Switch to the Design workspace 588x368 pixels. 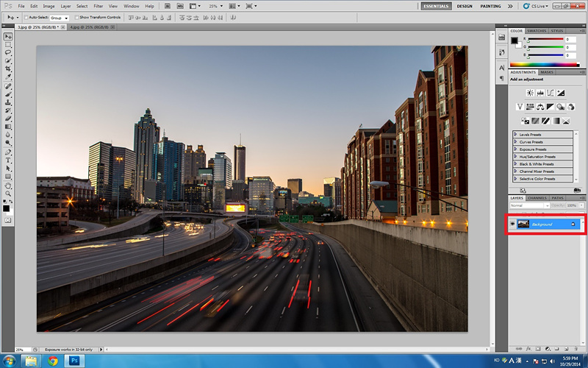(x=465, y=6)
